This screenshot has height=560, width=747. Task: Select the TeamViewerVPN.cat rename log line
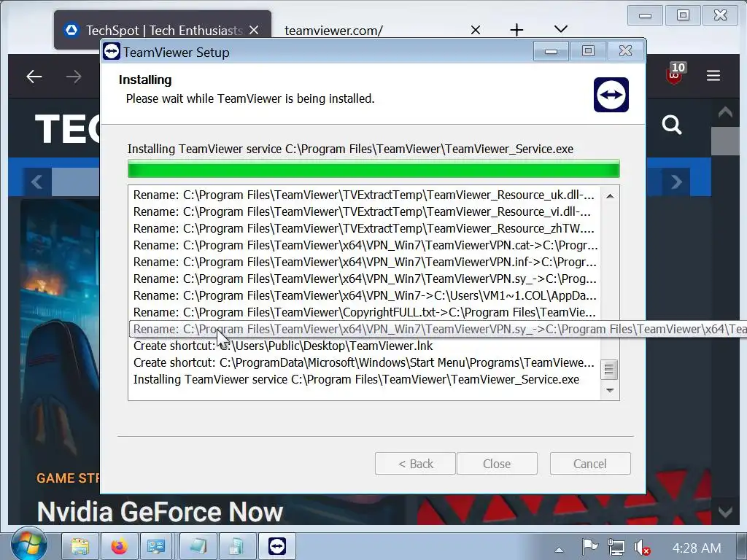pyautogui.click(x=364, y=245)
